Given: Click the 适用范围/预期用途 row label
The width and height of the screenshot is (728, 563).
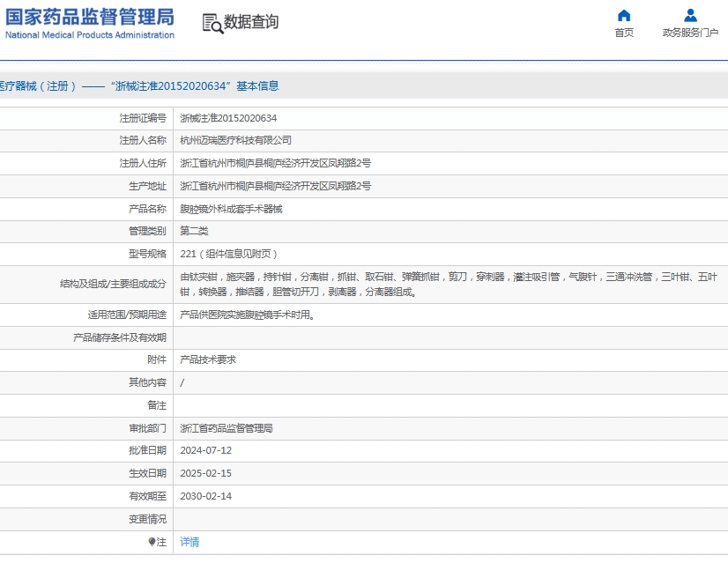Looking at the screenshot, I should click(x=127, y=315).
